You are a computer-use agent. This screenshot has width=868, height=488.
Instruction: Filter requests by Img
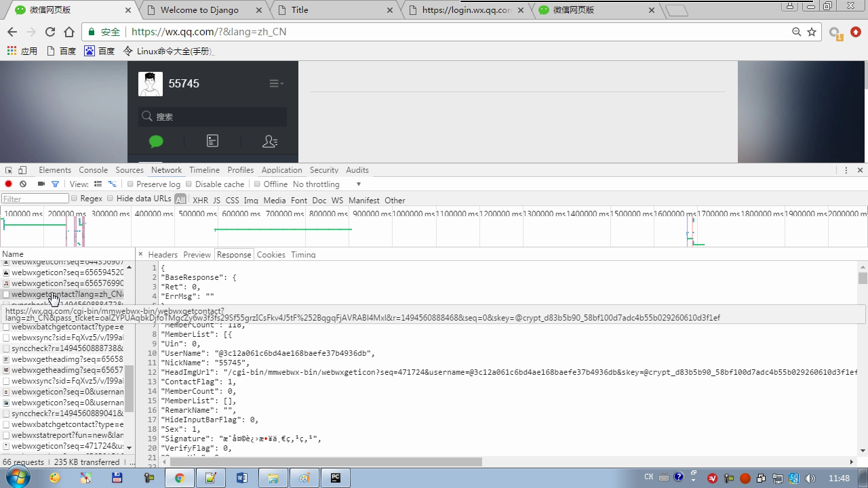251,201
